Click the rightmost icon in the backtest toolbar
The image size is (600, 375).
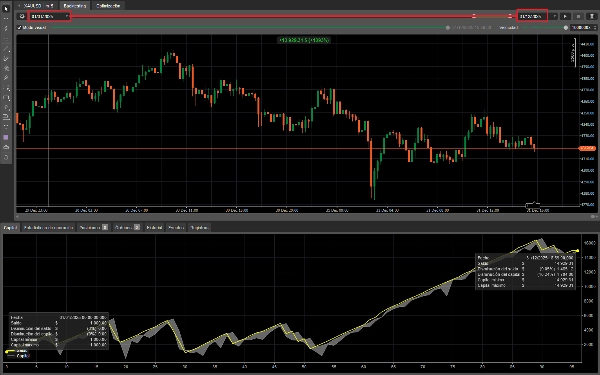point(592,16)
